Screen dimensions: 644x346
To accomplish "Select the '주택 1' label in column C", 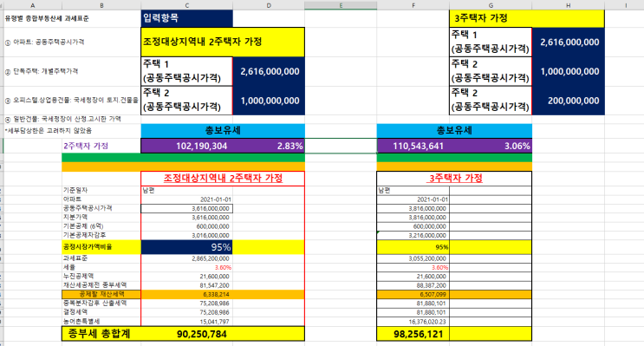I will click(187, 71).
